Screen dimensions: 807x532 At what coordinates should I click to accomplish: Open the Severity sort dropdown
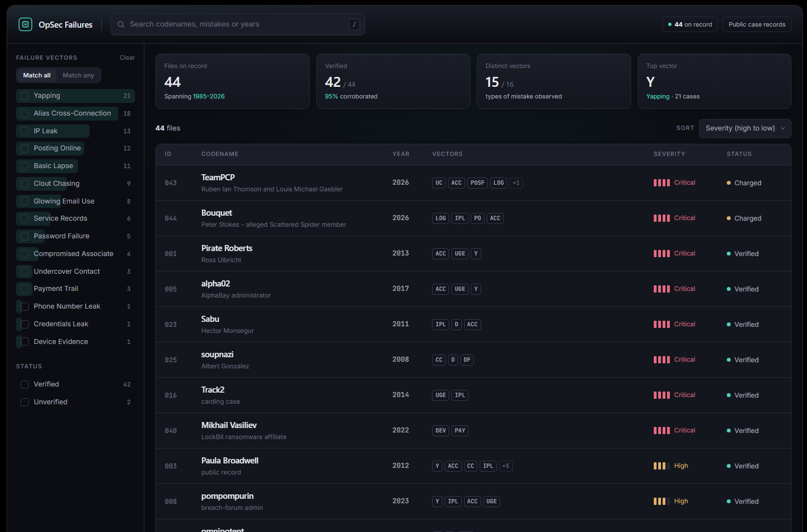745,128
